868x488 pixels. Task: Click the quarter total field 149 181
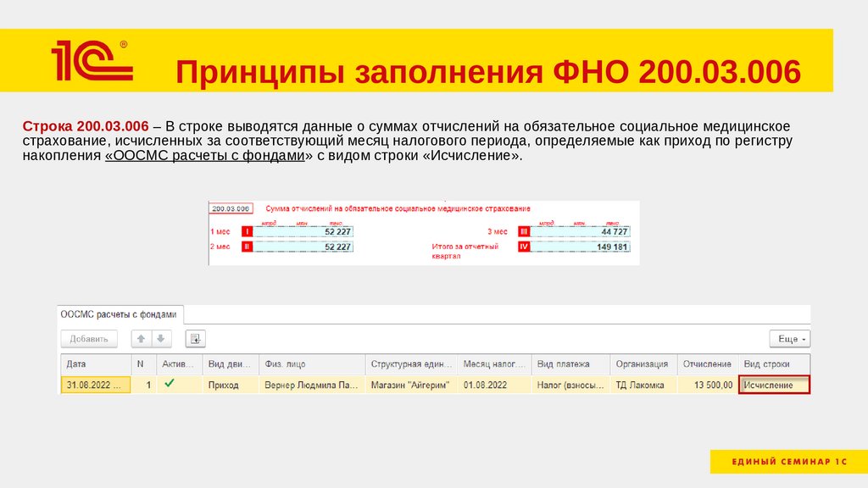580,247
